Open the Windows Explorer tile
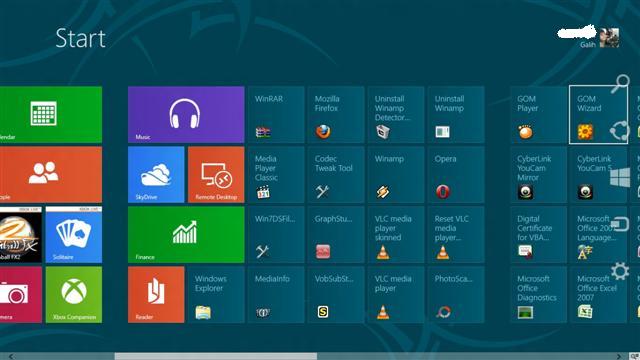This screenshot has width=640, height=360. tap(216, 294)
